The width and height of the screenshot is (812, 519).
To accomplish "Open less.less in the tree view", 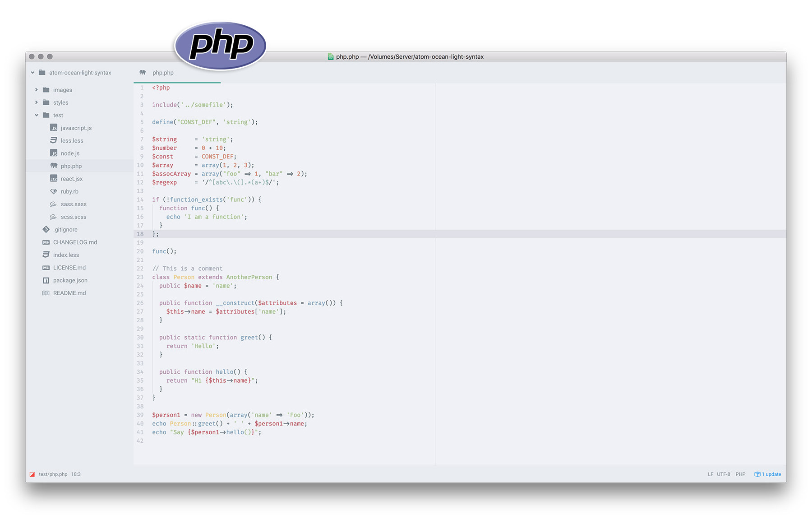I will click(x=72, y=140).
